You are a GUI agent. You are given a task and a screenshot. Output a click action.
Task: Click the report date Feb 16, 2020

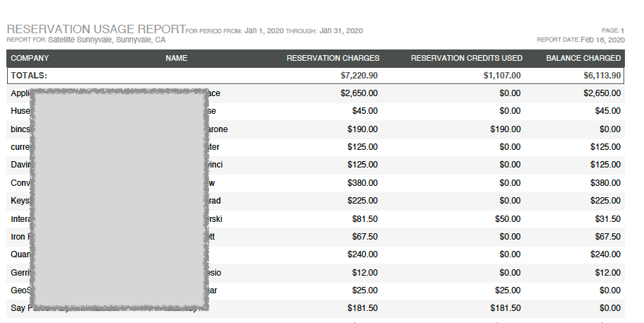point(602,40)
